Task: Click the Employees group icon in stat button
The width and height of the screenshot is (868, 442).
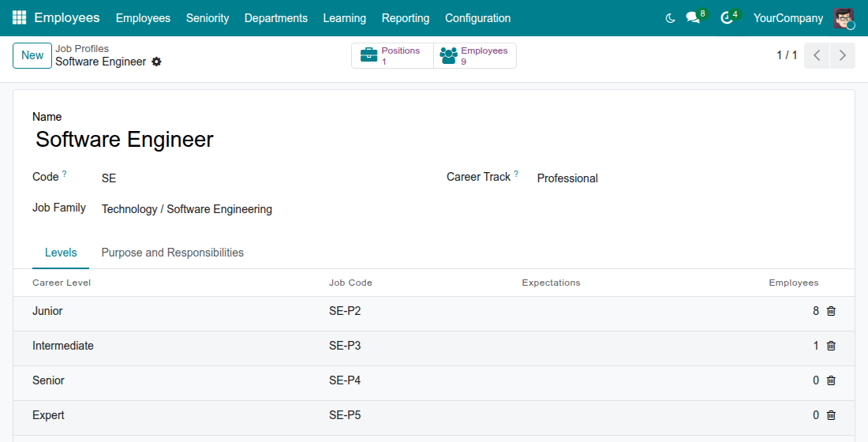Action: pyautogui.click(x=448, y=55)
